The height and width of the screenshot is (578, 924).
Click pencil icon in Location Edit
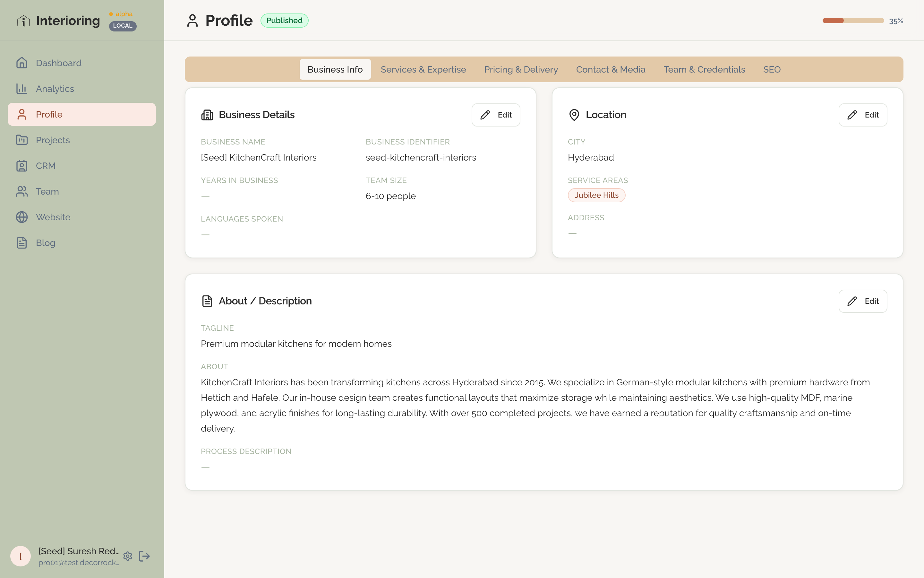coord(852,115)
